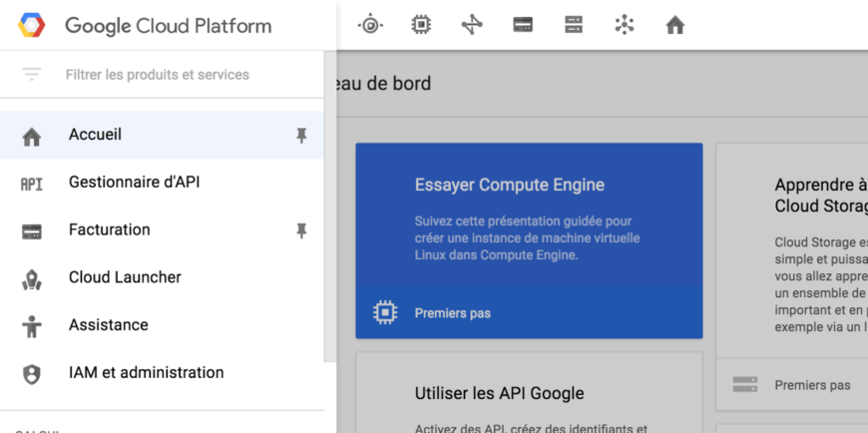Click chip icon in the blue Compute Engine card
868x433 pixels.
pyautogui.click(x=385, y=313)
